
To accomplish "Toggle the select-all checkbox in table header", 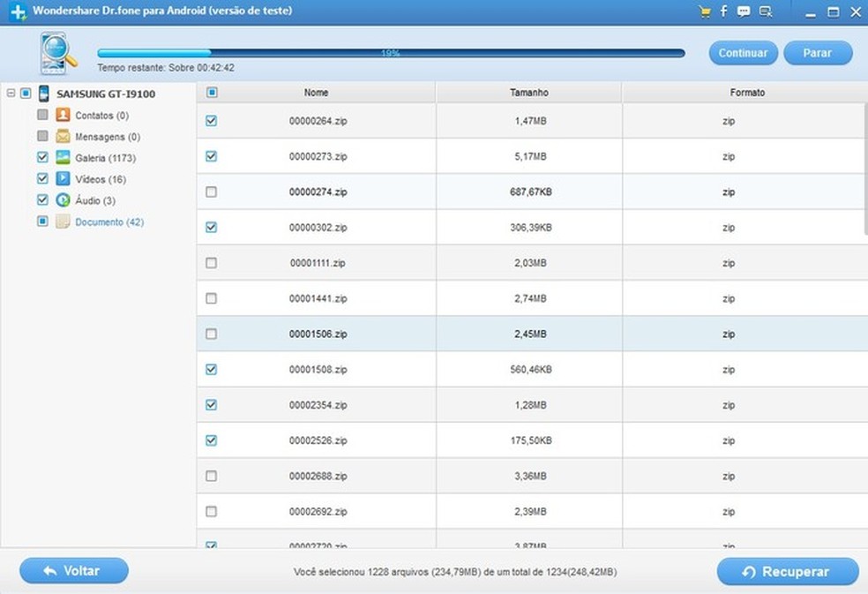I will tap(212, 92).
